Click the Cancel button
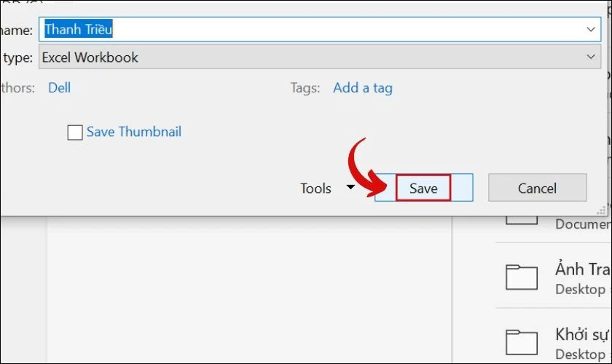The height and width of the screenshot is (364, 612). click(x=537, y=188)
